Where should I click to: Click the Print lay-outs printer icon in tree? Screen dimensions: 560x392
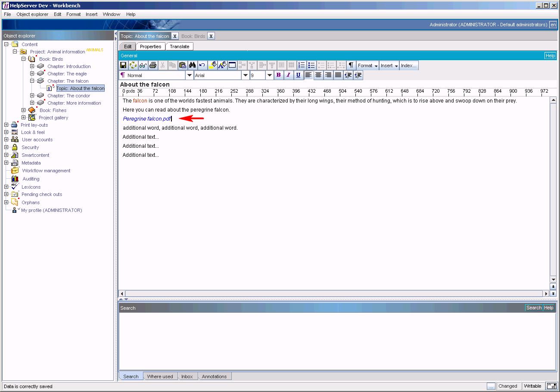point(14,125)
